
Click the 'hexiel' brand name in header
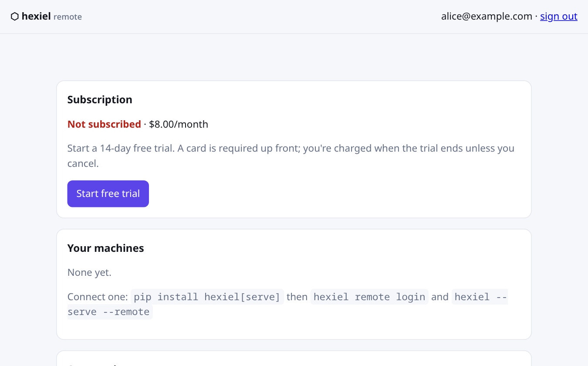(x=36, y=17)
